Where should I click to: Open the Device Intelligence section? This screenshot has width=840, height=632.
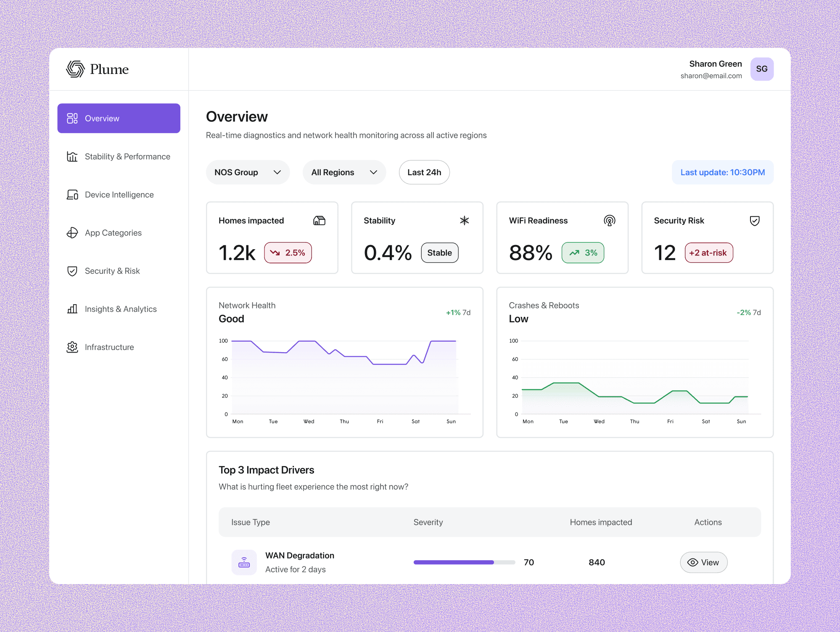point(119,195)
